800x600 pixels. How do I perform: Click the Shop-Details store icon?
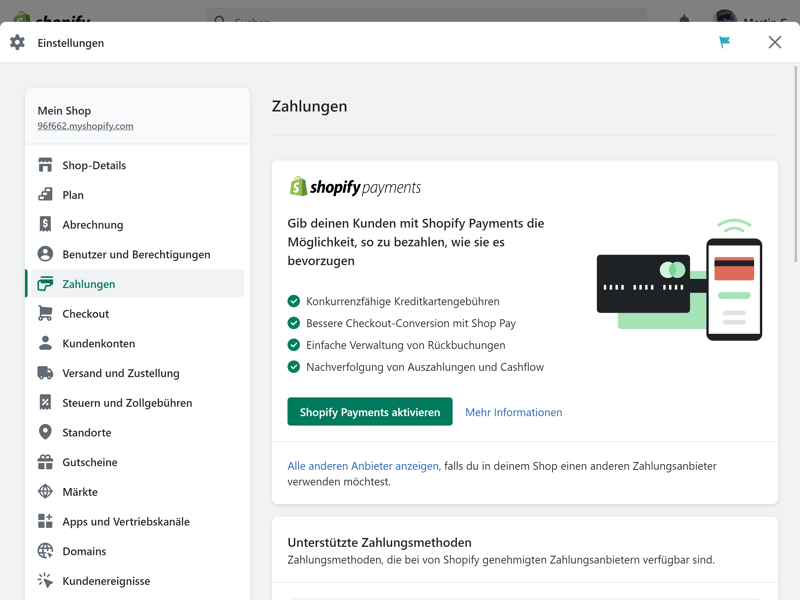tap(45, 165)
